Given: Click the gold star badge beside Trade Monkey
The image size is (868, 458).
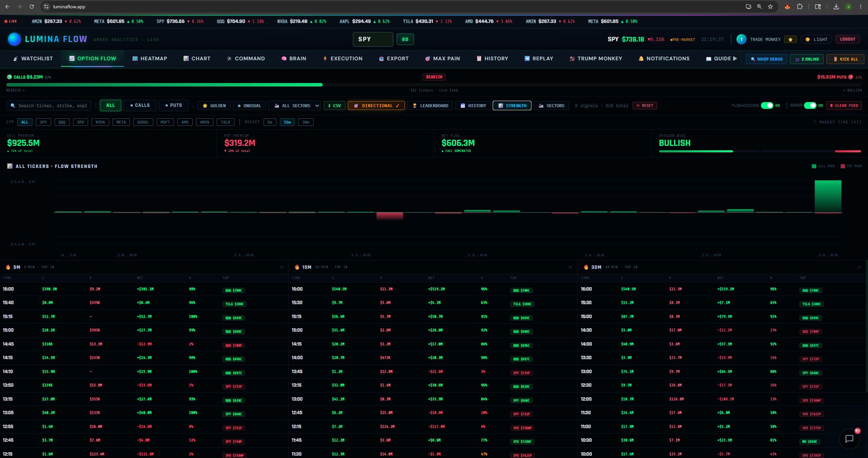Looking at the screenshot, I should click(x=790, y=39).
